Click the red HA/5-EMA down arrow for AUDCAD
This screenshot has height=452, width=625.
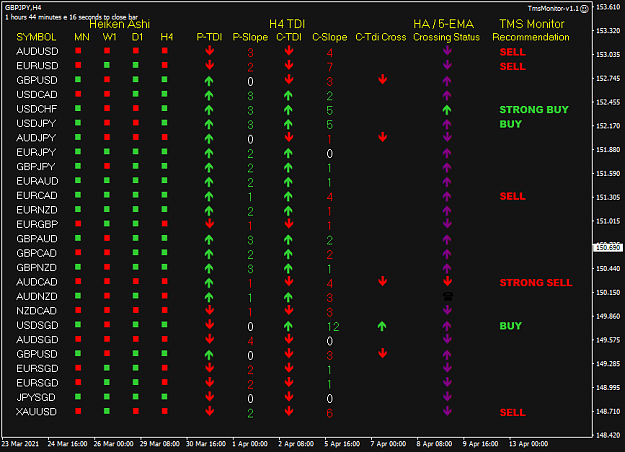[448, 281]
